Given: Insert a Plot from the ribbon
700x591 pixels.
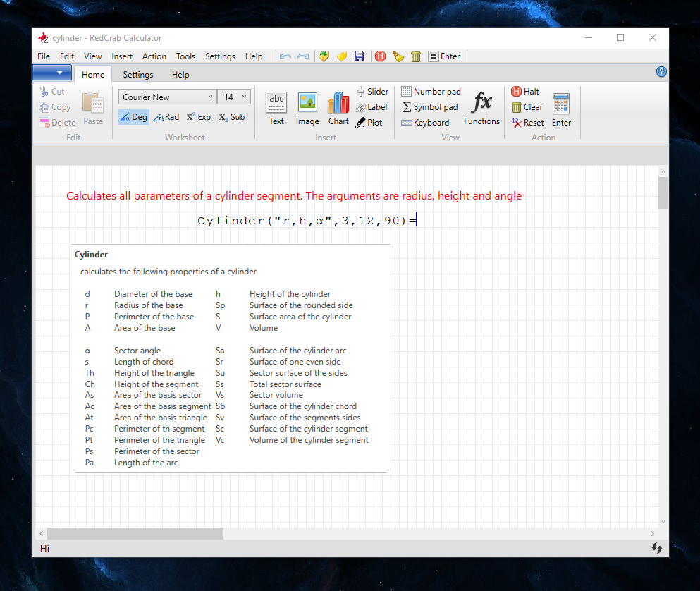Looking at the screenshot, I should click(x=369, y=123).
